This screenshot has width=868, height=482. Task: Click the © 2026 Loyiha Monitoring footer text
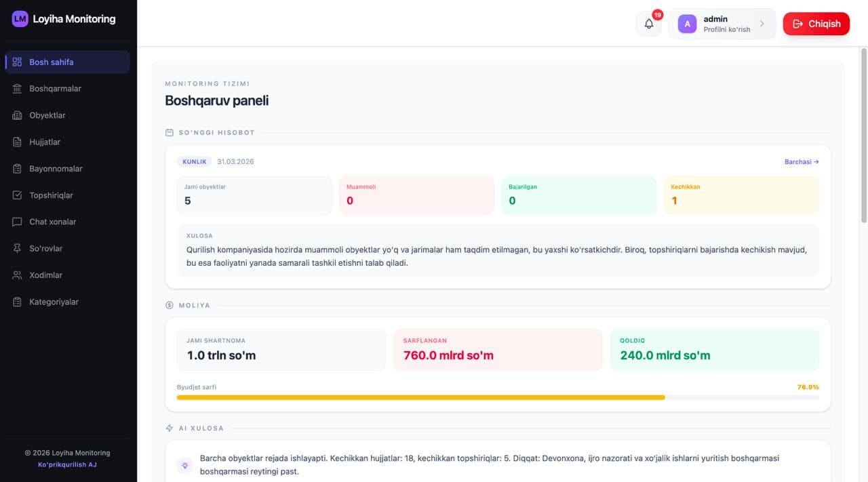click(x=67, y=453)
